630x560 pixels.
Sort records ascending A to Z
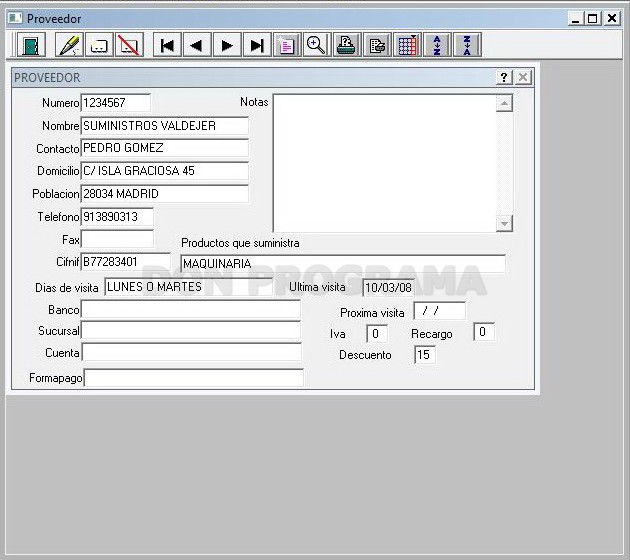pos(437,45)
